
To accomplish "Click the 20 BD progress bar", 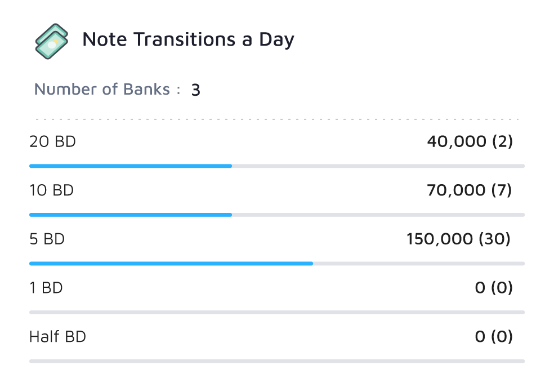I will pyautogui.click(x=129, y=166).
